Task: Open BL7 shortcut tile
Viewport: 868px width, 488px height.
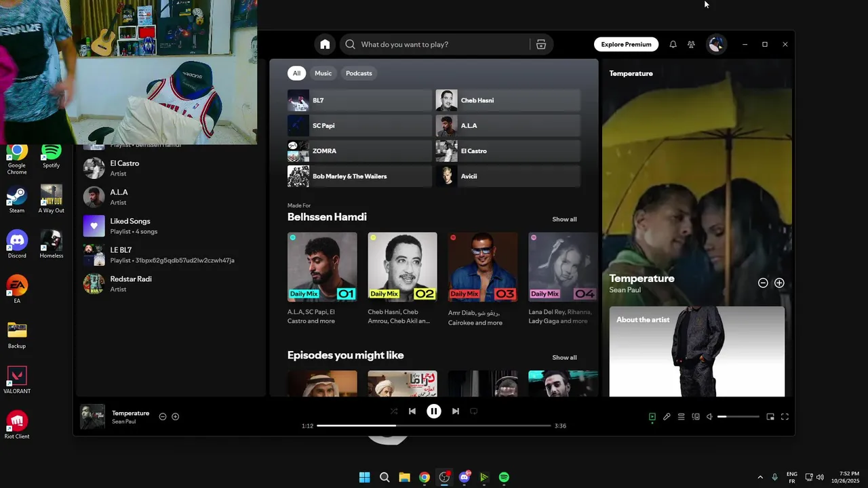Action: click(359, 100)
